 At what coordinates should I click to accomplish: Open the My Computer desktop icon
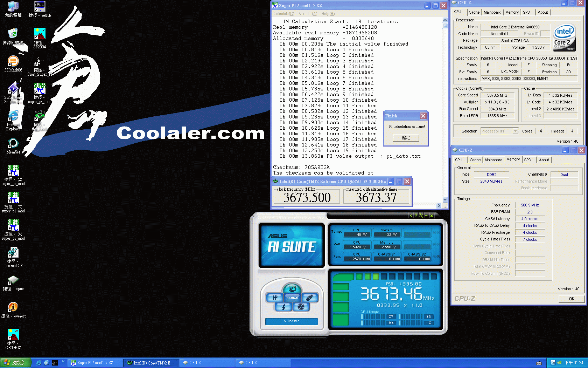(x=13, y=9)
